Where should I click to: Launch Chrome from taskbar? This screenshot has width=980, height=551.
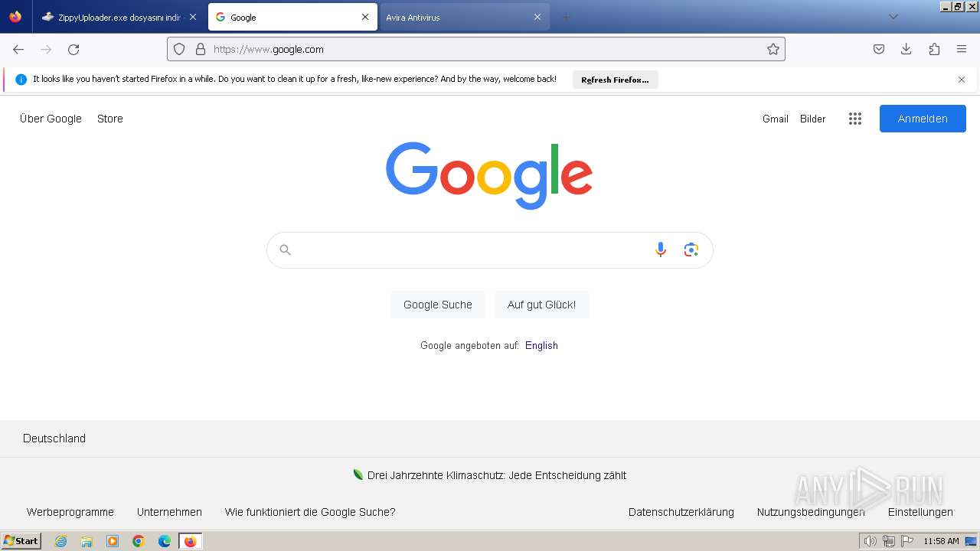click(x=139, y=541)
